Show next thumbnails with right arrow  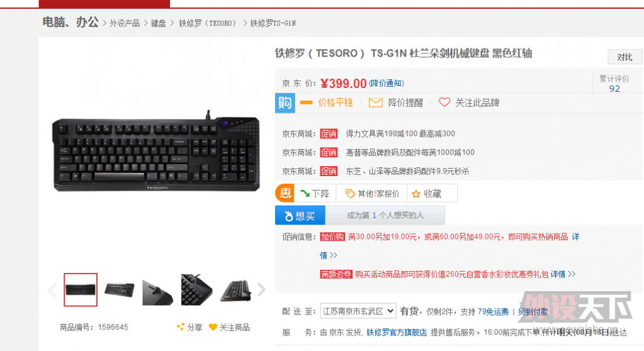pos(261,289)
